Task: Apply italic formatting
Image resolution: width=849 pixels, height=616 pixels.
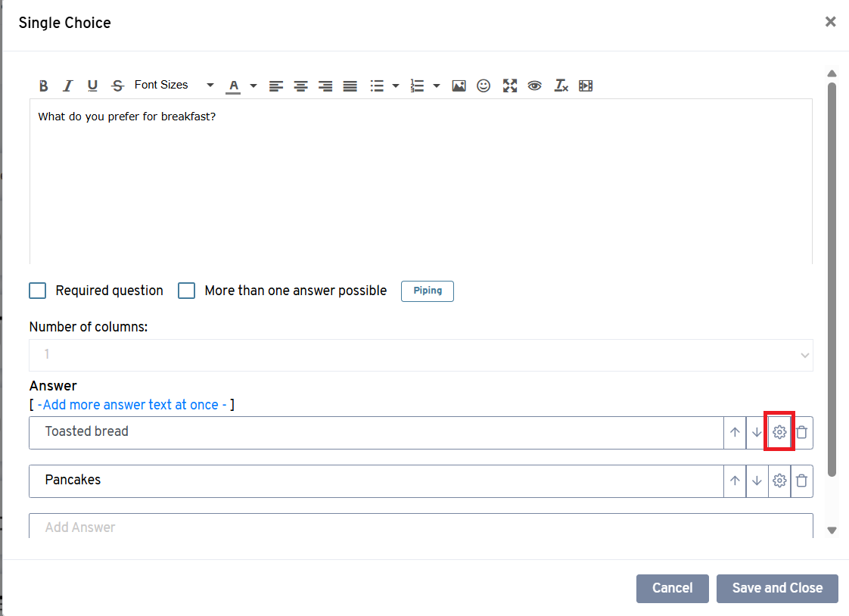Action: point(68,86)
